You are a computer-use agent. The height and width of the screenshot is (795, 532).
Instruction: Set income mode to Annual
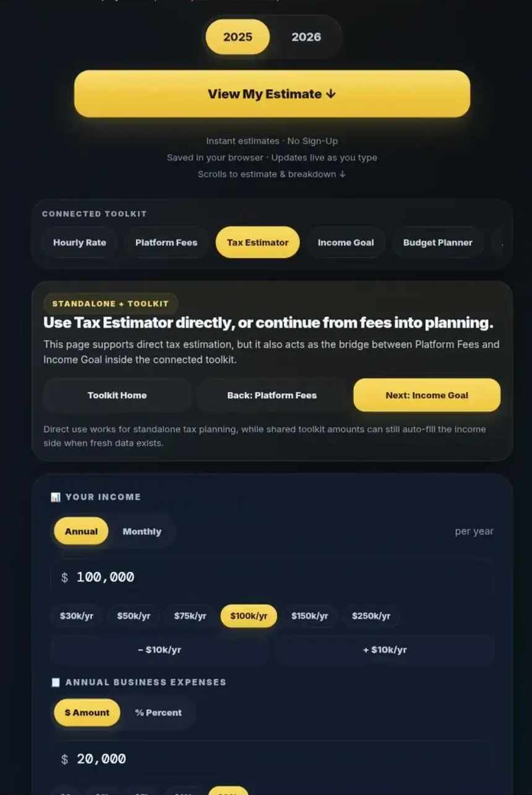click(81, 531)
